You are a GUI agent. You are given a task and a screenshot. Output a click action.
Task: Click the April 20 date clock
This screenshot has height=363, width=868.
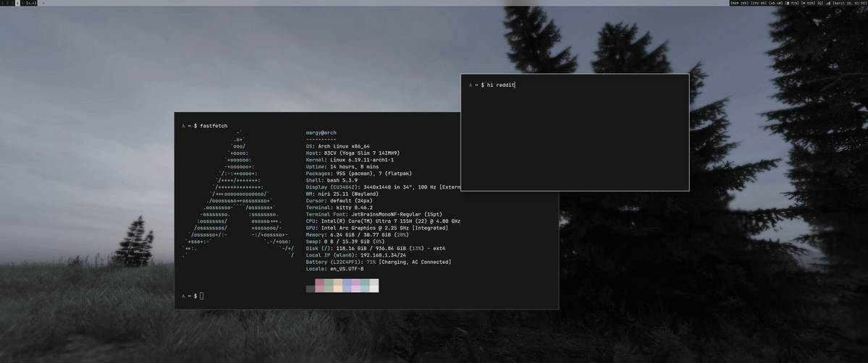(849, 3)
